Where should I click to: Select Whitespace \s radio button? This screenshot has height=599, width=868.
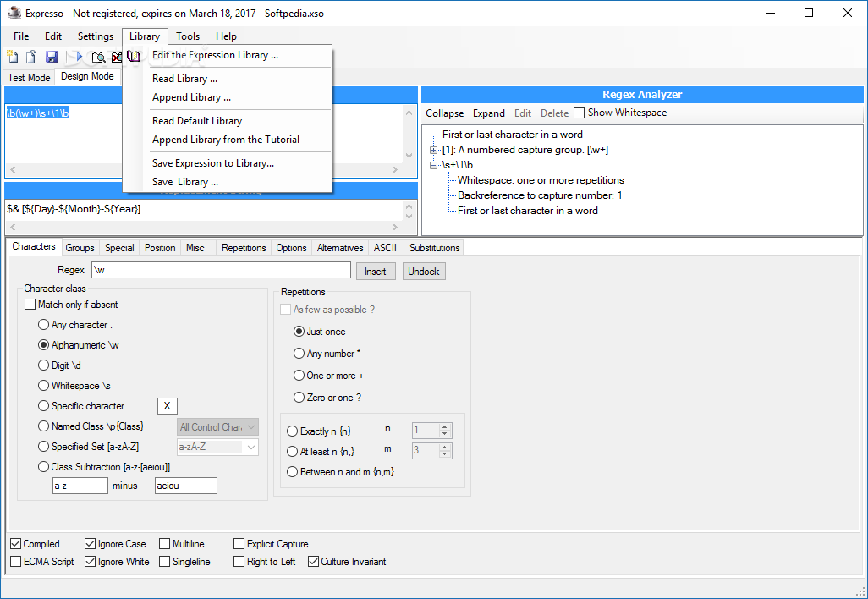tap(43, 386)
